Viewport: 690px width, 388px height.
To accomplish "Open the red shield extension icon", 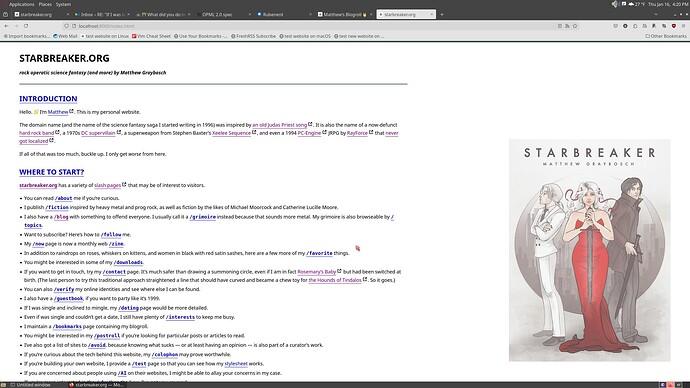I will 674,26.
